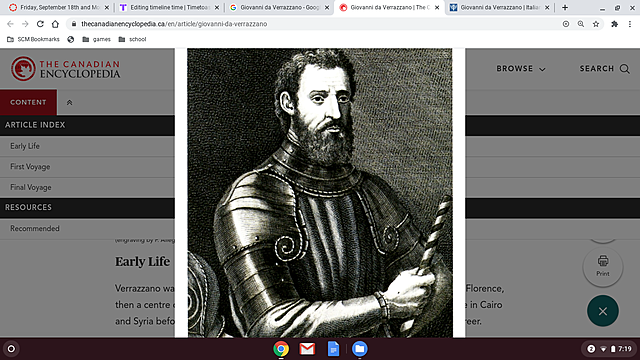Open the system tray clock showing 7:19

coord(624,349)
